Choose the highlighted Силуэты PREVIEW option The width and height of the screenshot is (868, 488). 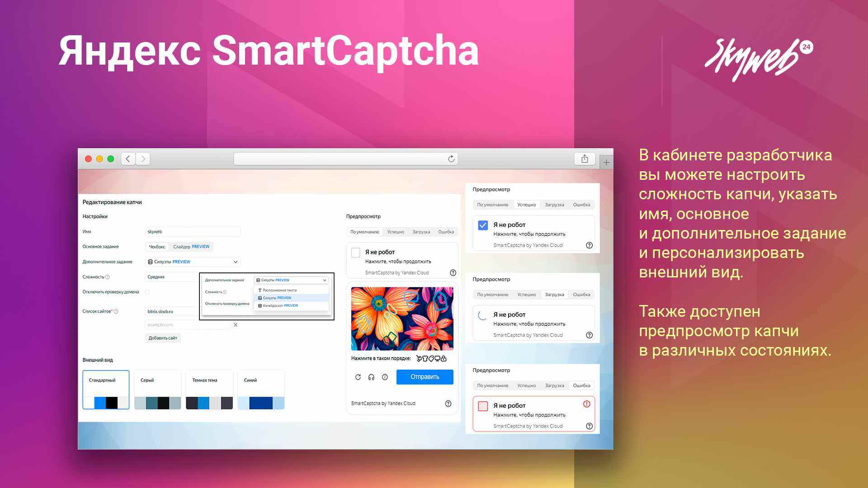(x=291, y=298)
